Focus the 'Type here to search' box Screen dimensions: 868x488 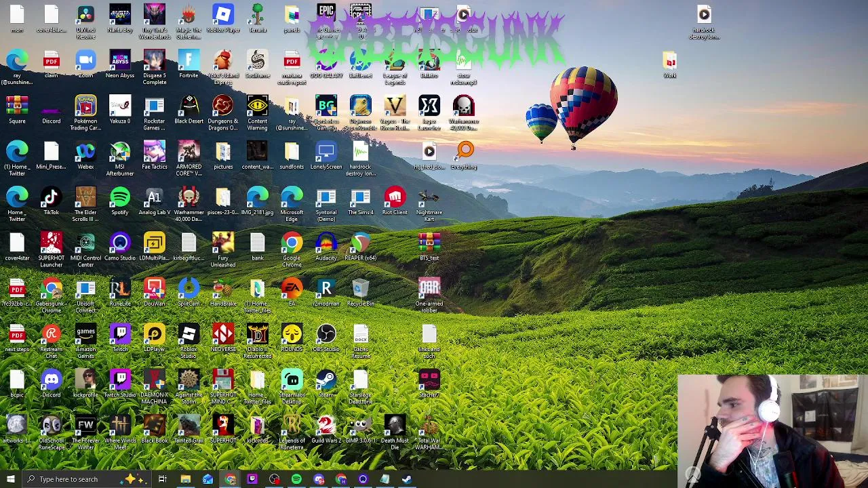click(86, 479)
